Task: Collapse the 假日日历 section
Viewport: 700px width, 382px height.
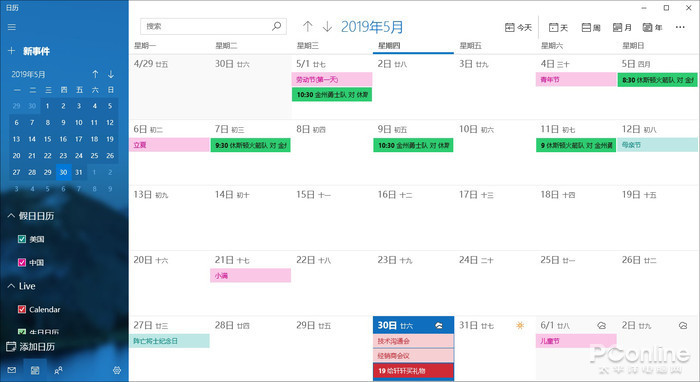Action: point(11,216)
